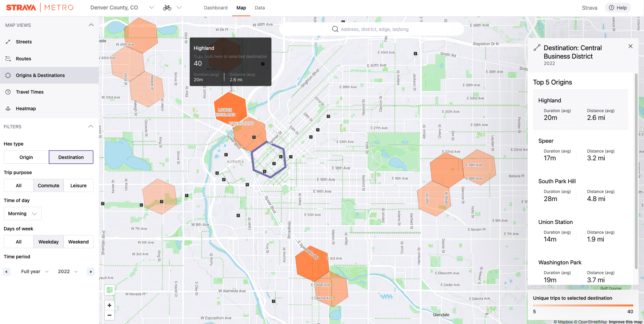Filter trips by Leisure purpose
Viewport: 644px width, 324px height.
[78, 186]
